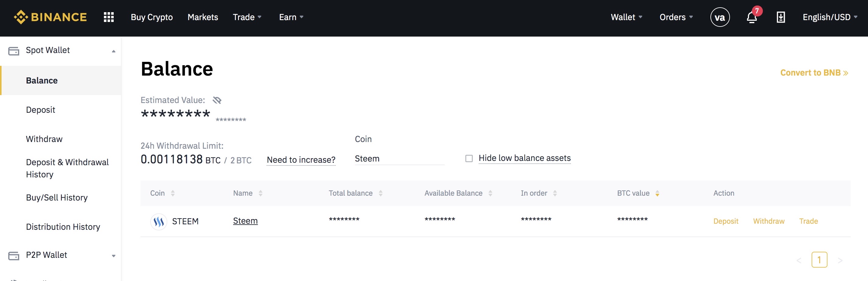The image size is (868, 281).
Task: Enable Hide low balance assets checkbox
Action: (x=469, y=158)
